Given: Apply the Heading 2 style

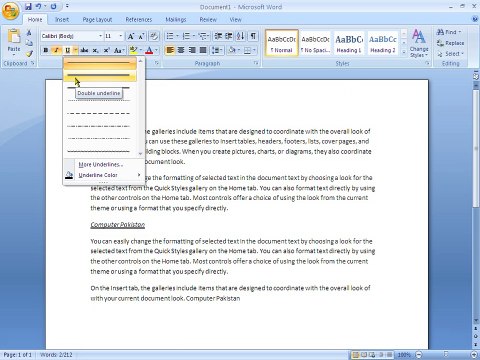Looking at the screenshot, I should tap(383, 43).
